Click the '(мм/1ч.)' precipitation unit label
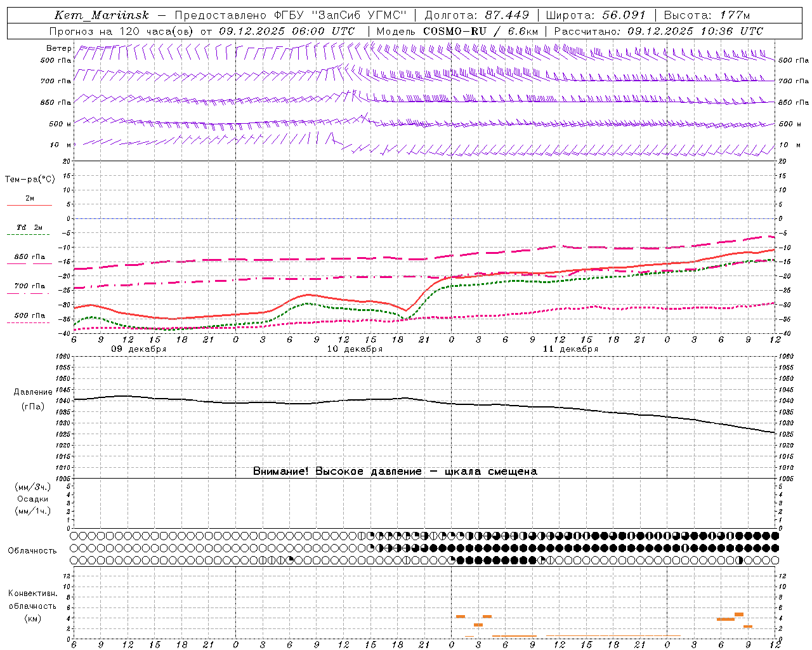The image size is (812, 650). coord(33,511)
